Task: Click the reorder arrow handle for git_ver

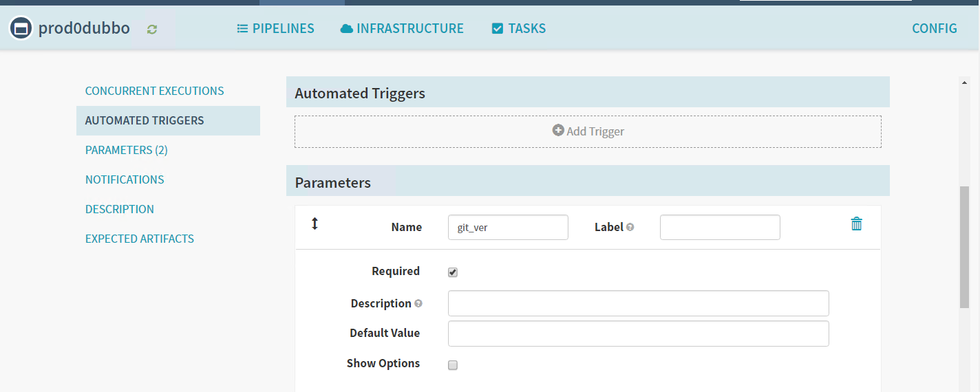Action: [315, 224]
